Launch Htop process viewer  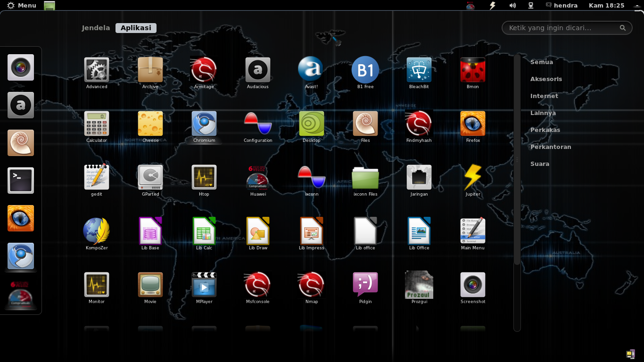(204, 177)
